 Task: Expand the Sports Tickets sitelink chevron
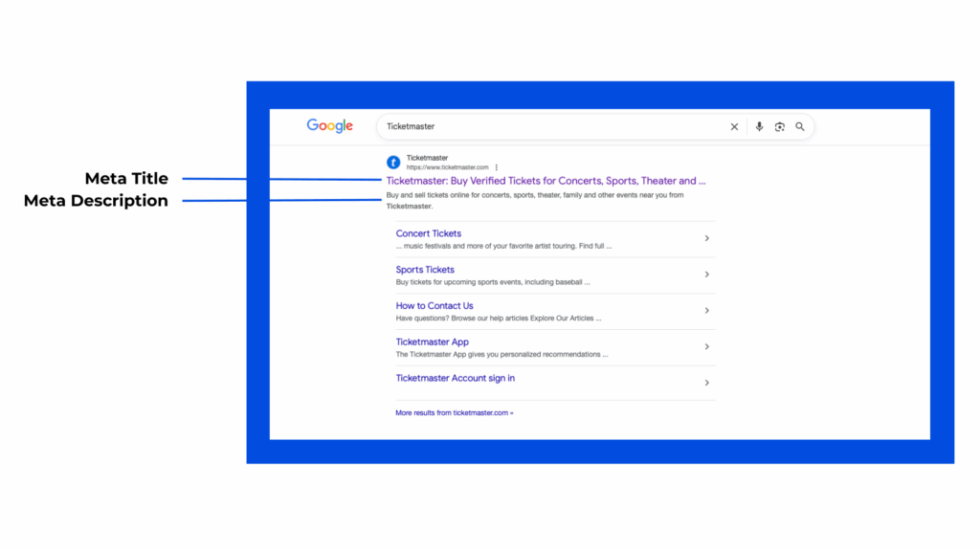(706, 275)
